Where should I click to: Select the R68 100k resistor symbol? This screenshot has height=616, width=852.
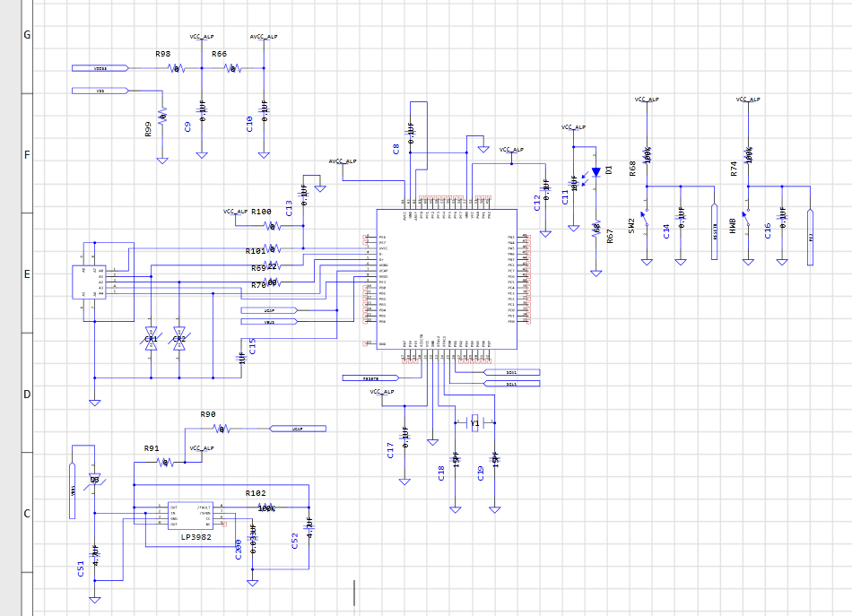coord(648,155)
